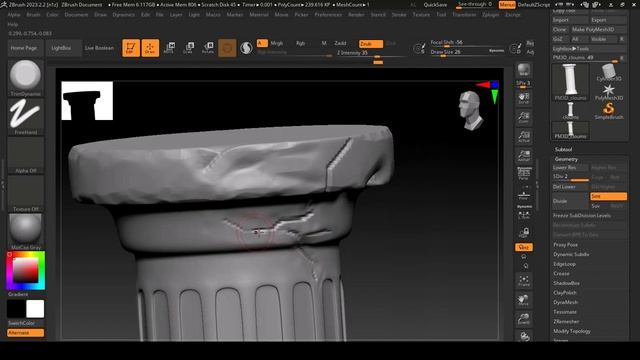Collapse the Geometry section
The image size is (640, 360).
pos(566,159)
